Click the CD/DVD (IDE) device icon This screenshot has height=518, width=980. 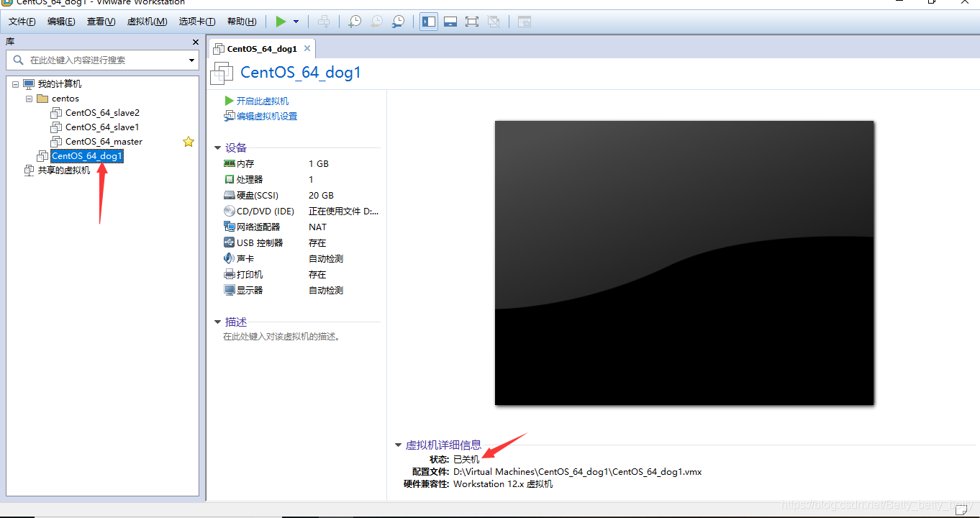pyautogui.click(x=230, y=212)
